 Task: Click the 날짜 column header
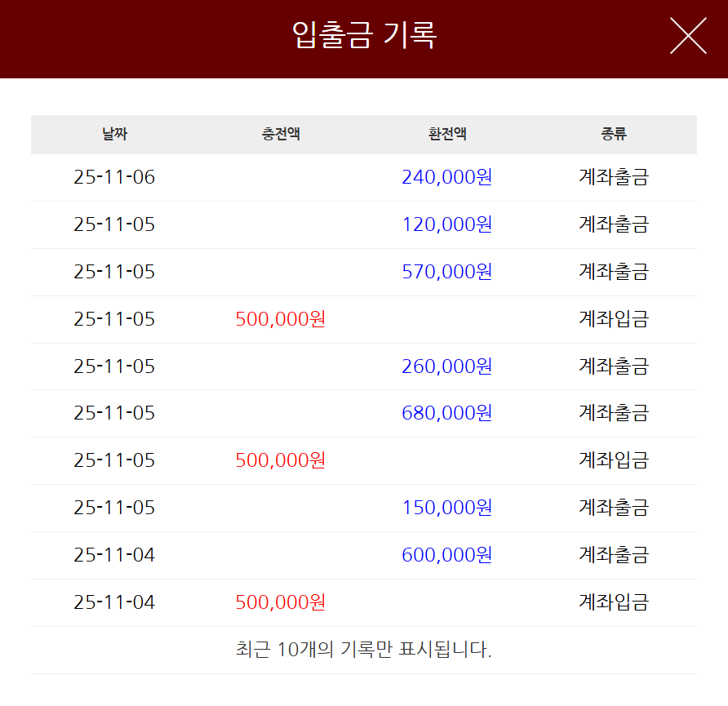[115, 134]
